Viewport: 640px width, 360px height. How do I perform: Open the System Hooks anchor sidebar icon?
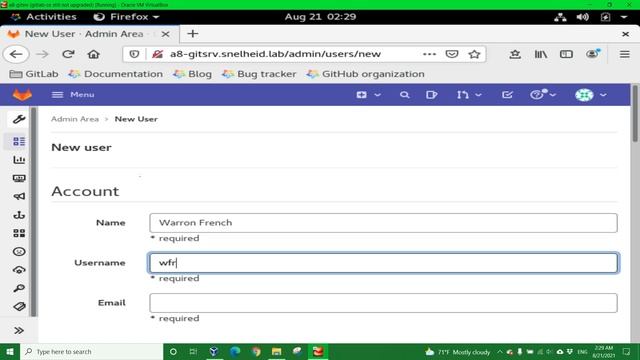[19, 215]
